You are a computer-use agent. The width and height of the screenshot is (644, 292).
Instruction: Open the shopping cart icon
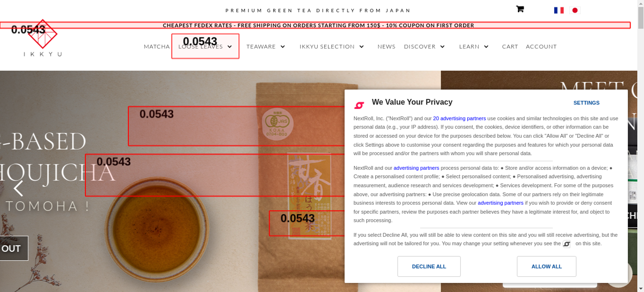[x=520, y=9]
